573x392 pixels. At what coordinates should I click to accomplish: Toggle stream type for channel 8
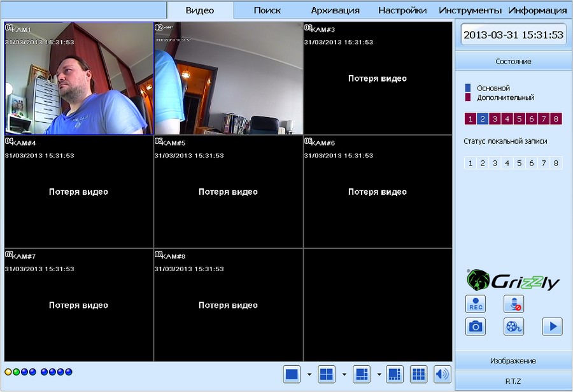556,119
